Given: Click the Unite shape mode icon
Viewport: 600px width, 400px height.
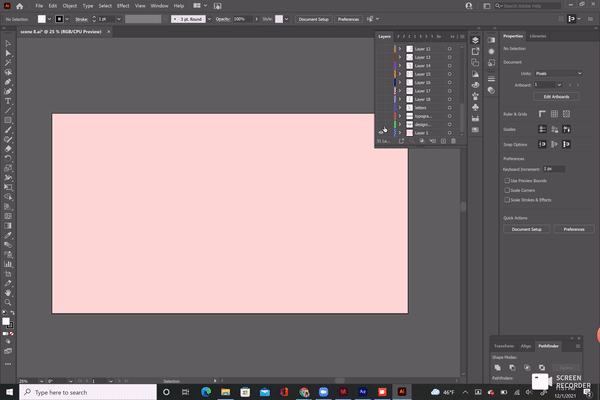Looking at the screenshot, I should [x=497, y=367].
